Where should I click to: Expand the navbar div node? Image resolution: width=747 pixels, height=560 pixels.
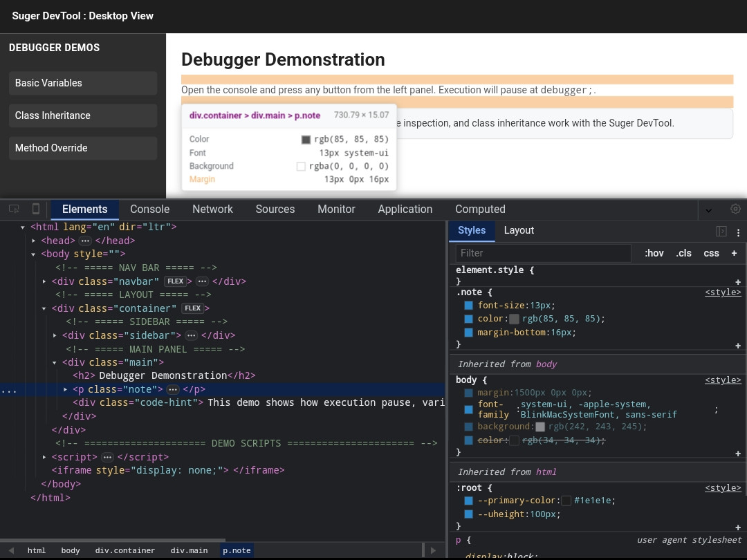[x=44, y=281]
